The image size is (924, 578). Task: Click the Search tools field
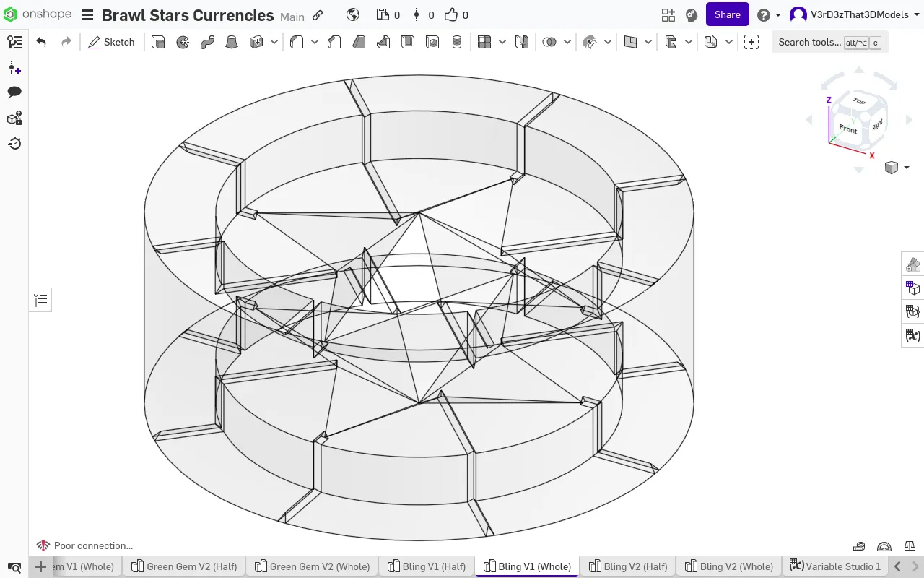(x=829, y=43)
